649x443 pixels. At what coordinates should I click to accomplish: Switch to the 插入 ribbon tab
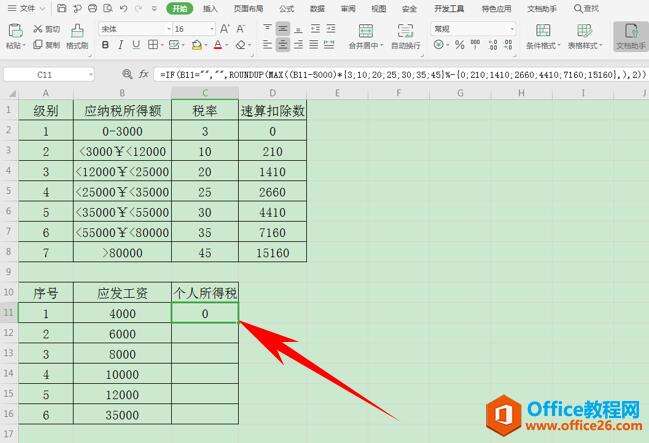[210, 8]
